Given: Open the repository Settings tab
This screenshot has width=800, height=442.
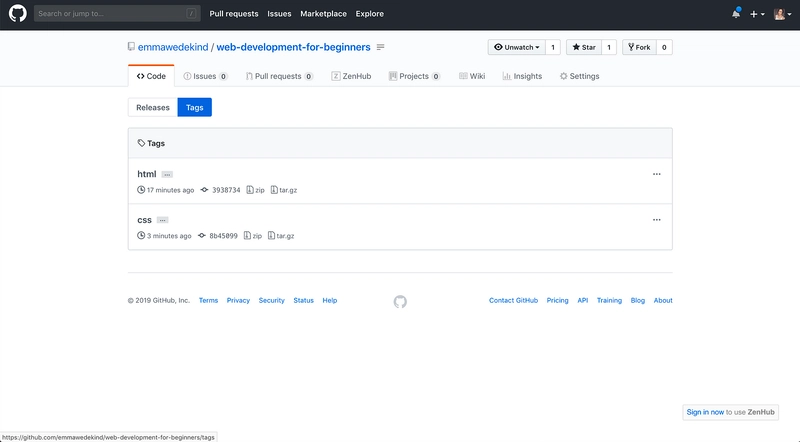Looking at the screenshot, I should coord(579,76).
